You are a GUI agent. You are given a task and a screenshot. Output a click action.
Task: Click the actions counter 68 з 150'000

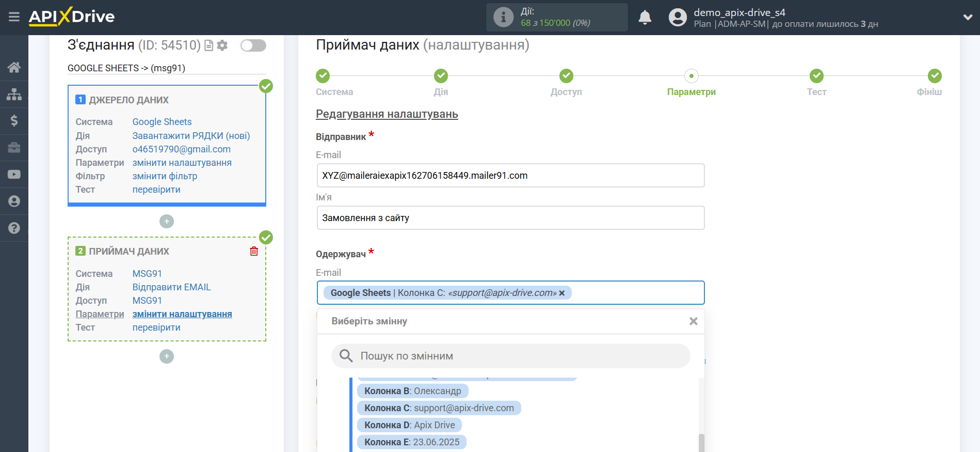point(555,23)
